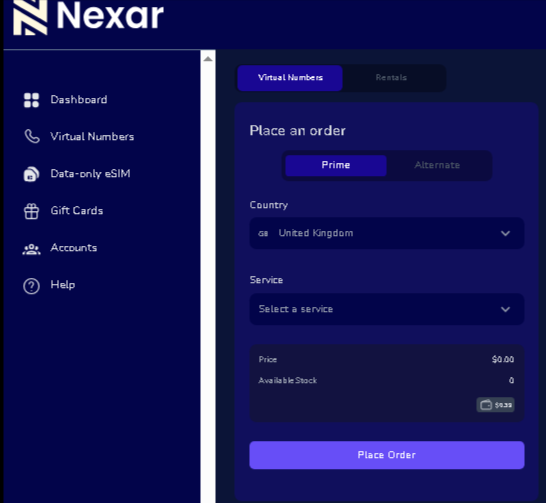546x503 pixels.
Task: Click the Place Order button
Action: pos(387,455)
